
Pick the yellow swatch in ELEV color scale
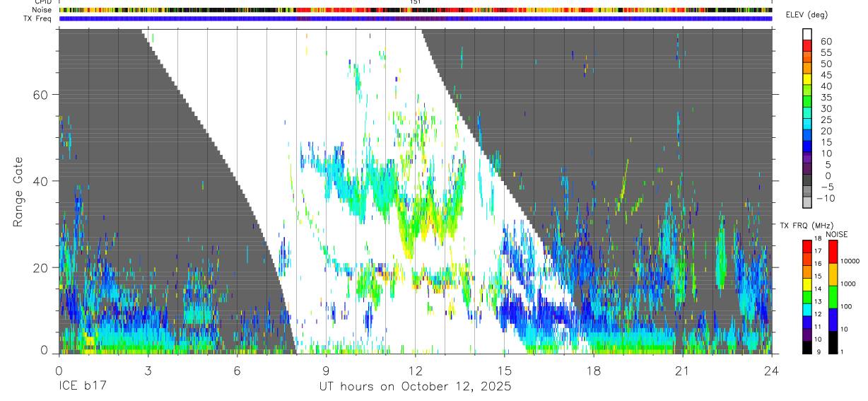pyautogui.click(x=807, y=79)
